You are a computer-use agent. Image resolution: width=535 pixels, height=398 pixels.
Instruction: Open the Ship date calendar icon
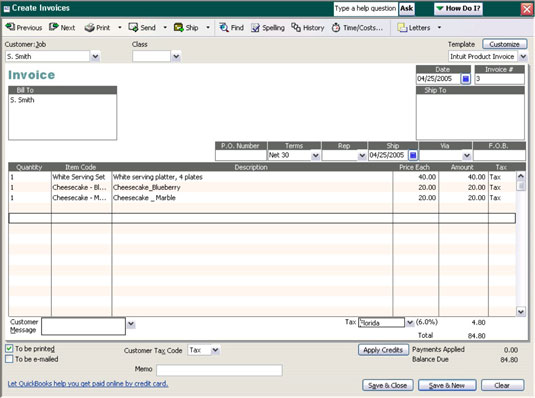point(413,155)
